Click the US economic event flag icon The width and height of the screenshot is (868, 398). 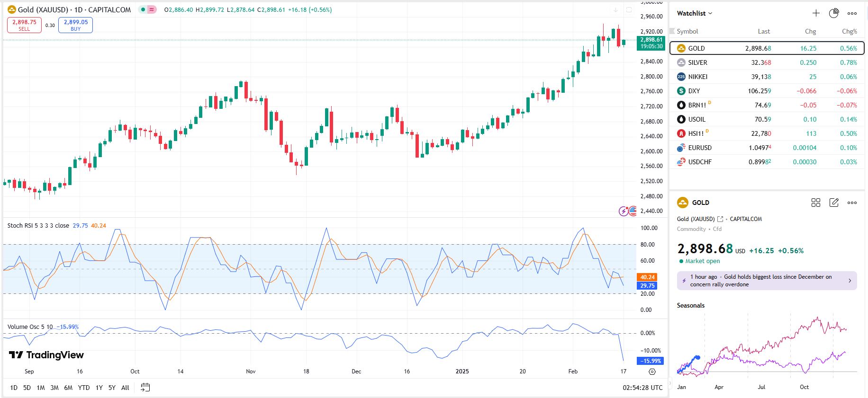coord(633,211)
